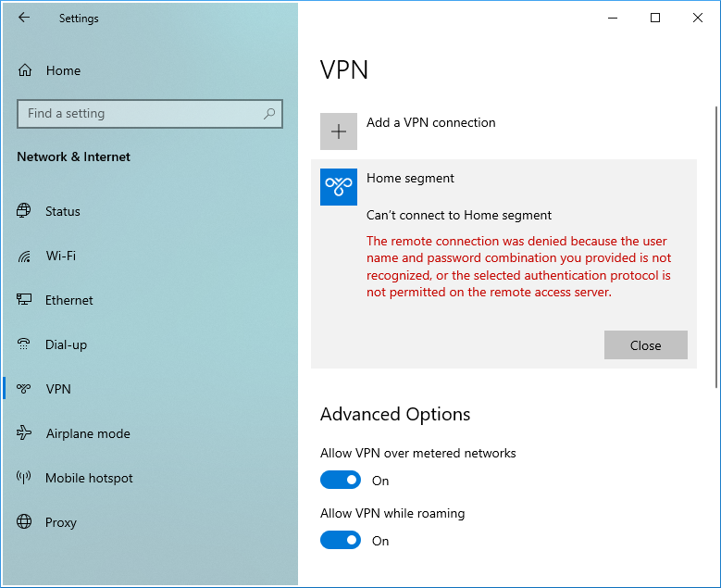Open the VPN settings page
The width and height of the screenshot is (721, 588).
tap(58, 389)
